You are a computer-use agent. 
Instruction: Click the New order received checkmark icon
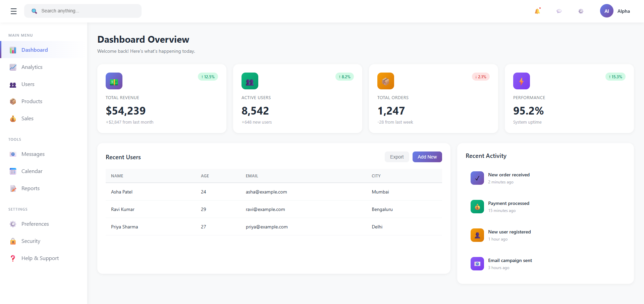(477, 178)
